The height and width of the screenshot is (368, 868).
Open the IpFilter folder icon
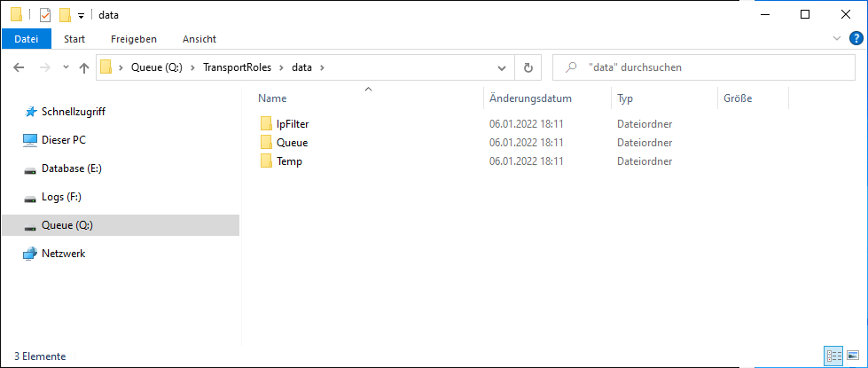[x=267, y=123]
